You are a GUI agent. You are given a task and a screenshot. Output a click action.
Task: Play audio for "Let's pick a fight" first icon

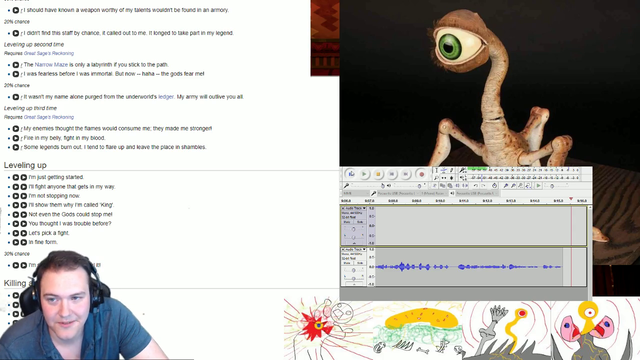pos(16,233)
